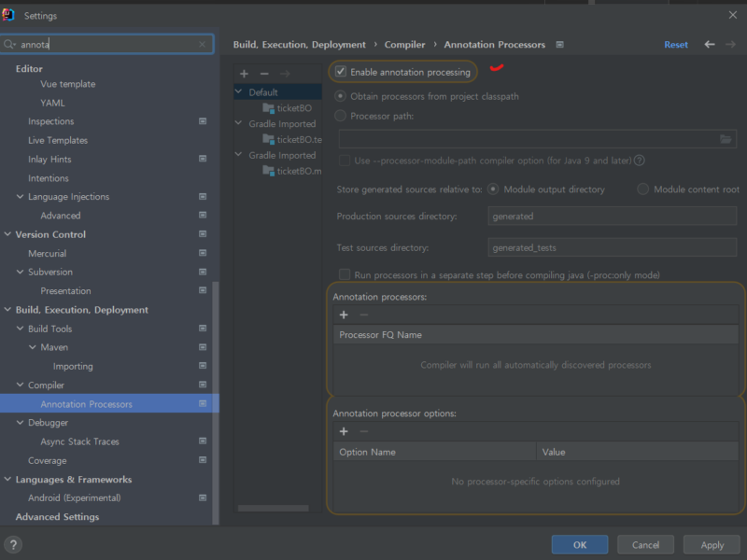This screenshot has width=747, height=560.
Task: Add a Processor FQ Name entry
Action: click(x=343, y=313)
